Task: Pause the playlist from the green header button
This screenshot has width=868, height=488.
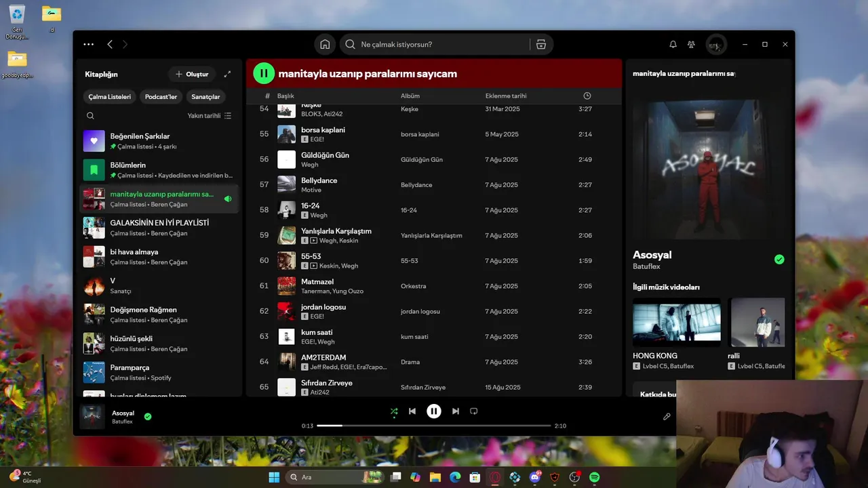Action: coord(264,73)
